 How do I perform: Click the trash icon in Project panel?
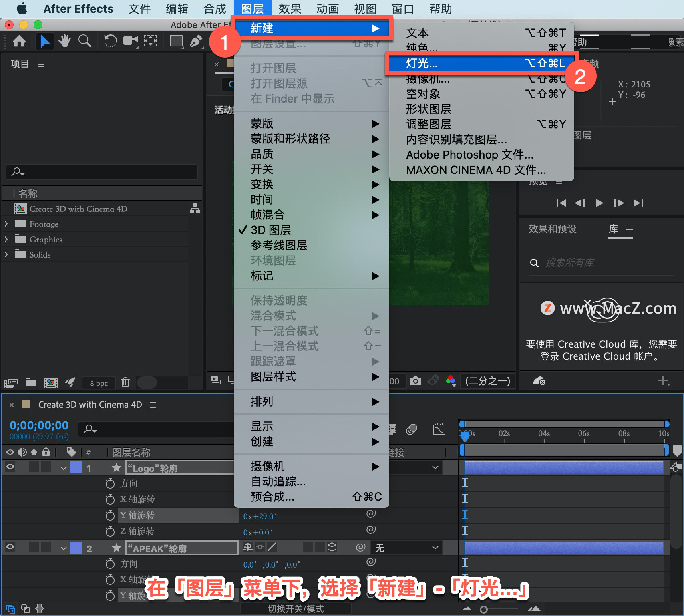click(125, 382)
